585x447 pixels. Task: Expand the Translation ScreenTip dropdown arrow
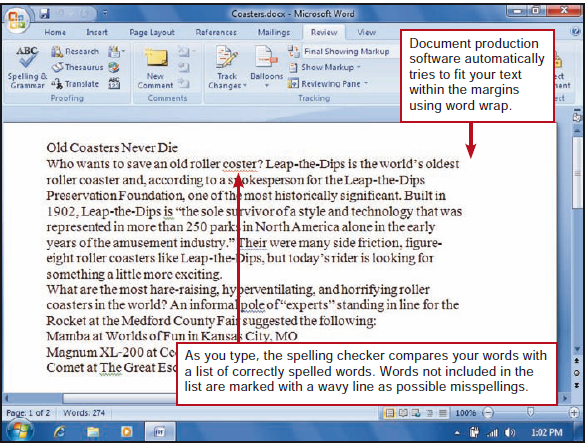123,51
